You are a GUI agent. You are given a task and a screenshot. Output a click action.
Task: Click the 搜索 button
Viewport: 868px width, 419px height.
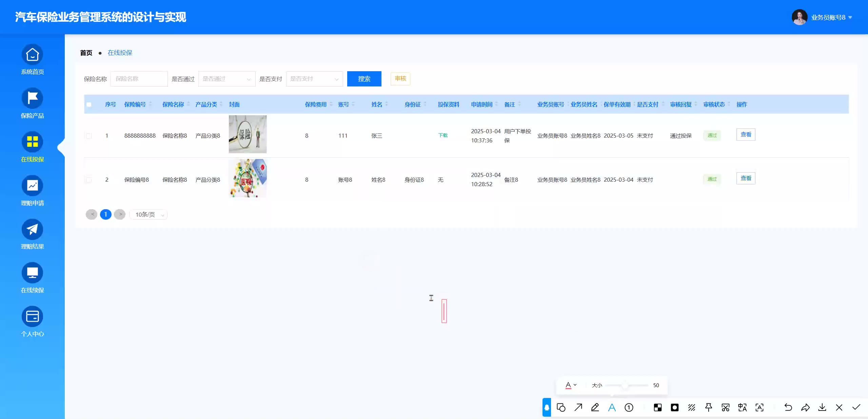click(364, 79)
